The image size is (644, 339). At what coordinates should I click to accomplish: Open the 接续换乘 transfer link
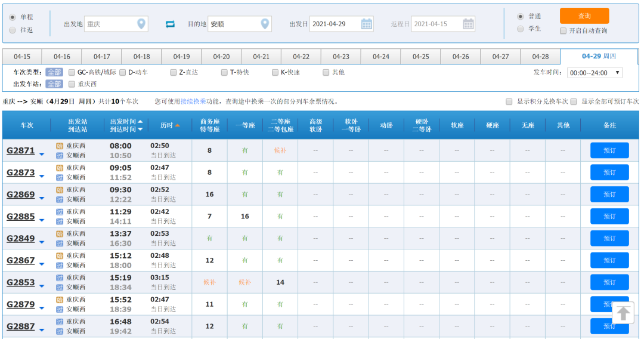[x=193, y=101]
